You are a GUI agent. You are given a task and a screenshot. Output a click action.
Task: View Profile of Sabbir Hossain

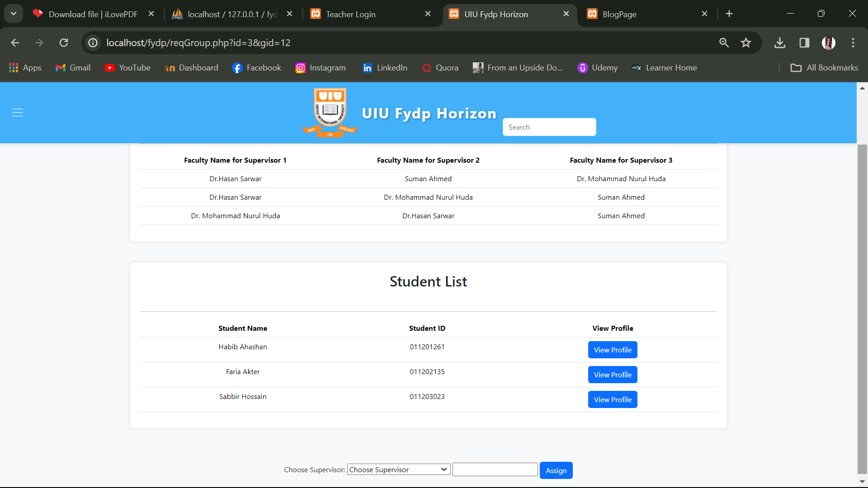pyautogui.click(x=613, y=399)
